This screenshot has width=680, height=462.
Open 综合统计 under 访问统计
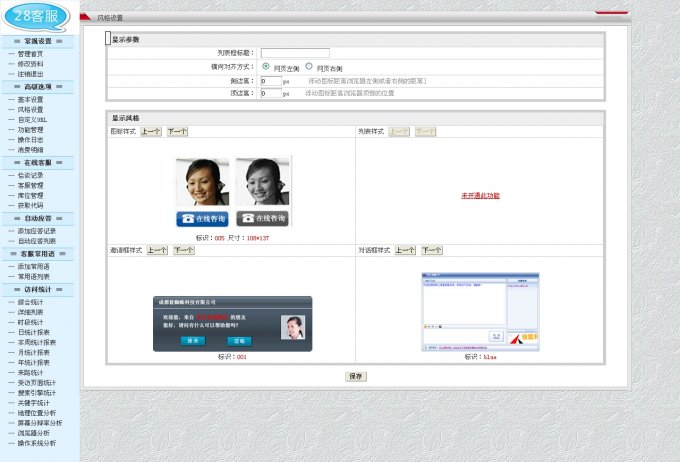pyautogui.click(x=30, y=302)
